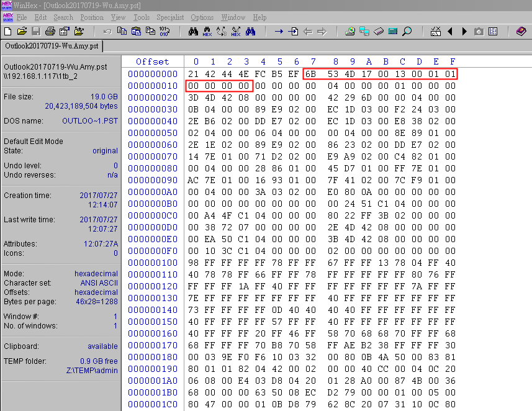
Task: Click the Save floppy disk icon
Action: tap(36, 32)
